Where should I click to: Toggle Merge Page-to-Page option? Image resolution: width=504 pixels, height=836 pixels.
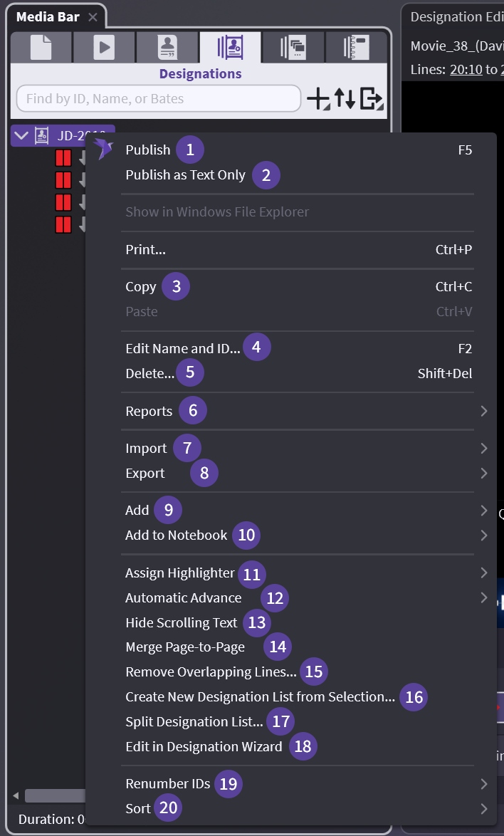pos(184,647)
